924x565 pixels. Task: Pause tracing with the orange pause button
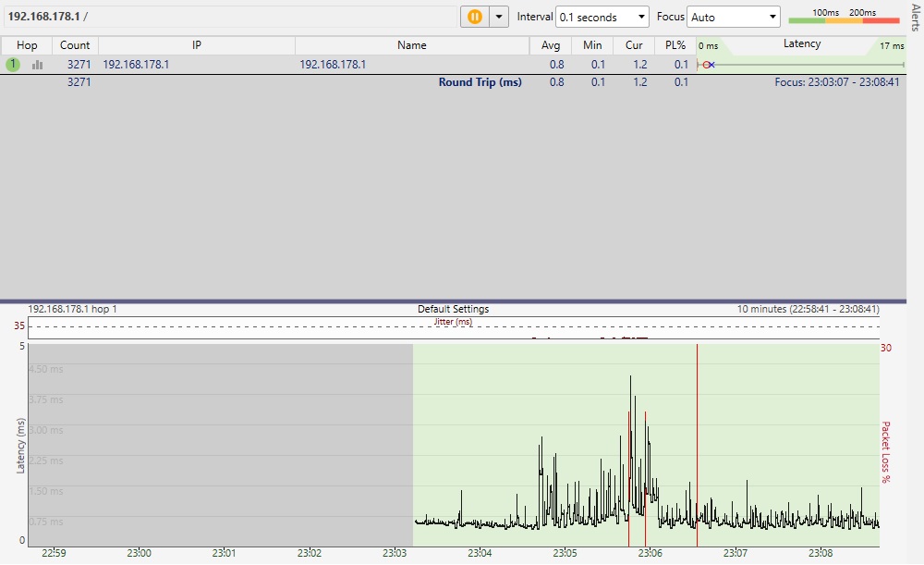point(475,17)
